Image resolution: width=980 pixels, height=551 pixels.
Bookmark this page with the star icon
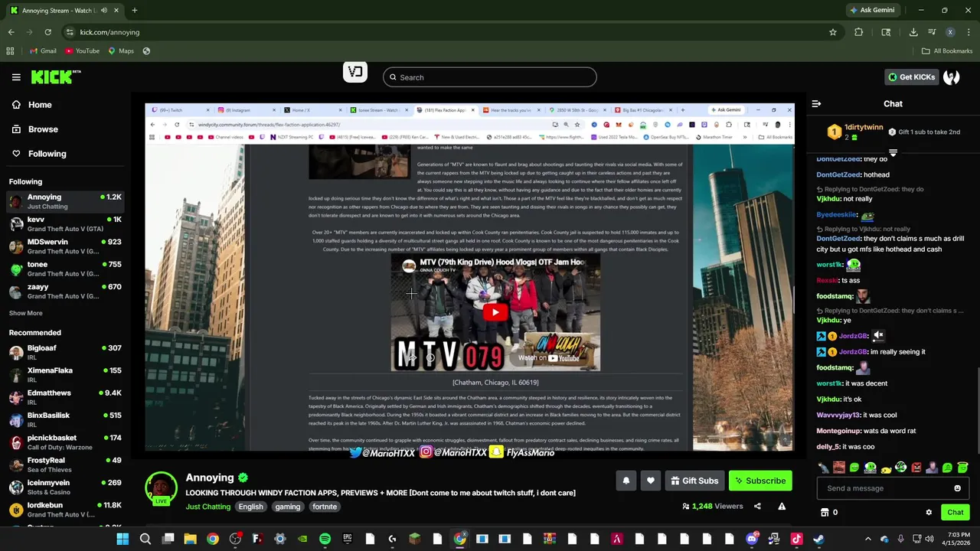pos(833,32)
